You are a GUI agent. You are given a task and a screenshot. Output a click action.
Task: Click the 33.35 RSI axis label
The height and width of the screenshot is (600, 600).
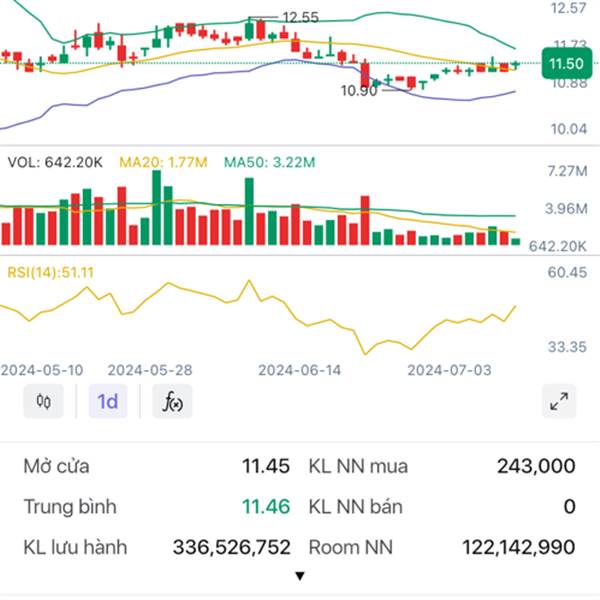567,347
